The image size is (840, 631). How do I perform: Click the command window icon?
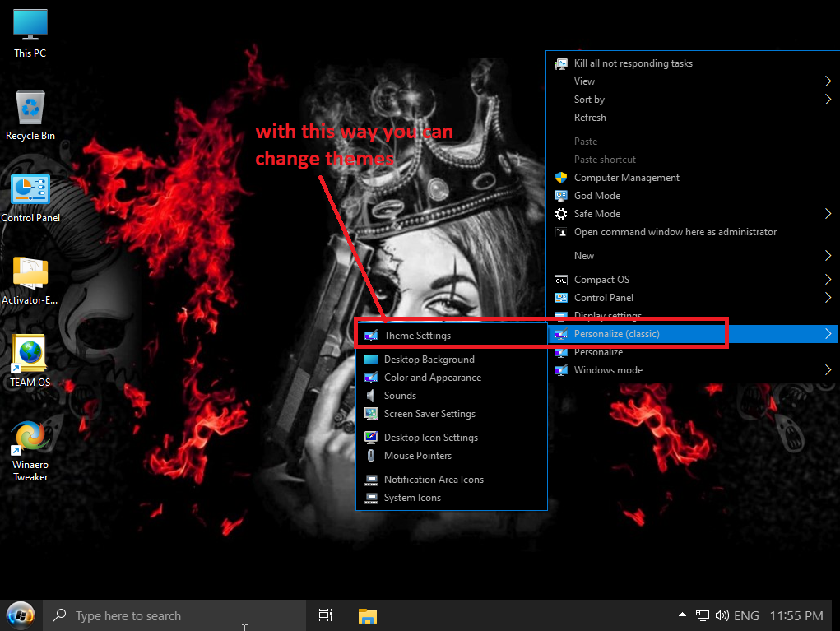pos(561,233)
